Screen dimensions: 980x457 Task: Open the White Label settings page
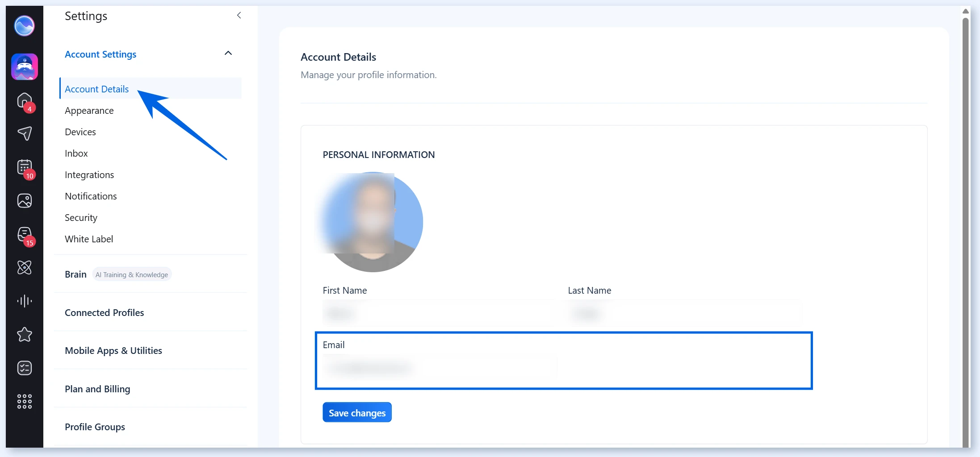pos(89,239)
